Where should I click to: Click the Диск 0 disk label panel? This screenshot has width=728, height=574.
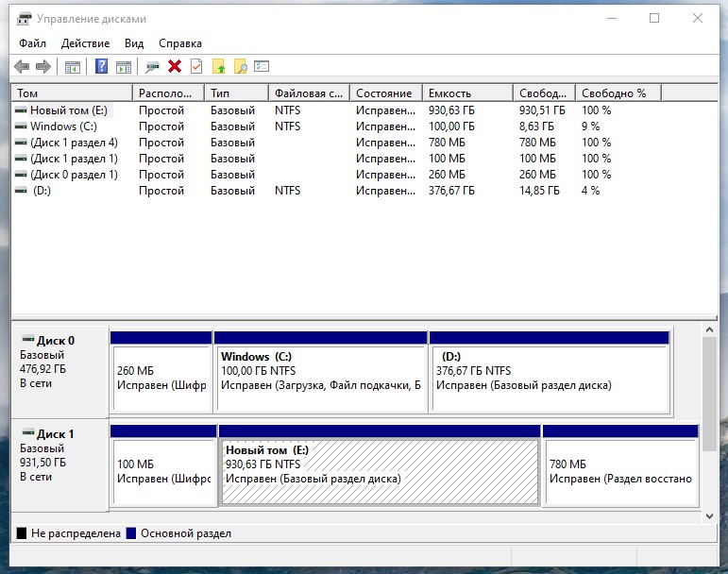tap(59, 372)
